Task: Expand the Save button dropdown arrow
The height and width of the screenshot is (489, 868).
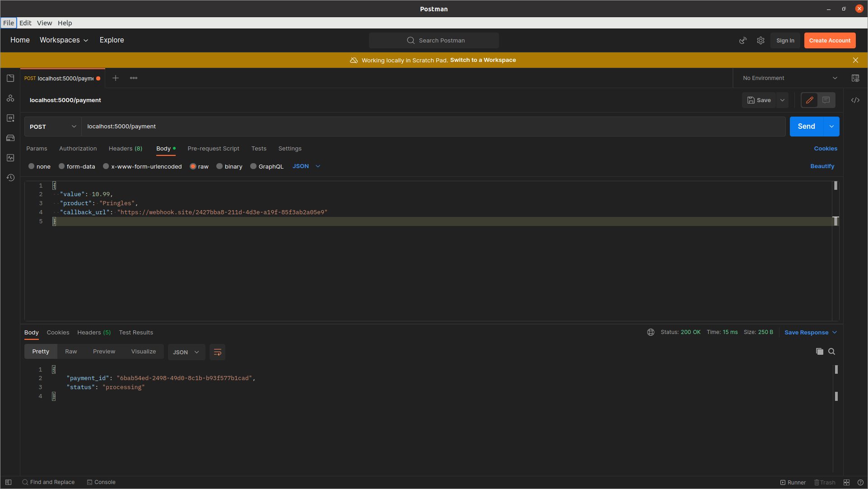Action: click(x=782, y=99)
